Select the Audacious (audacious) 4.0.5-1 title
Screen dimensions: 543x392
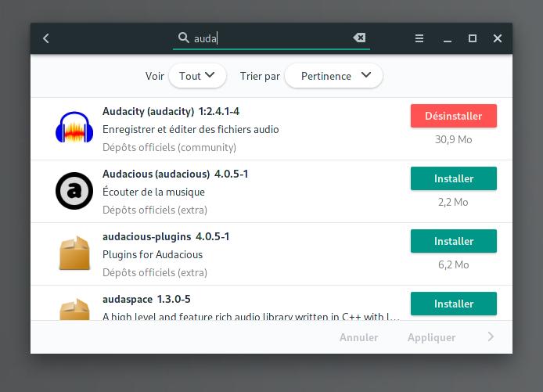tap(175, 174)
